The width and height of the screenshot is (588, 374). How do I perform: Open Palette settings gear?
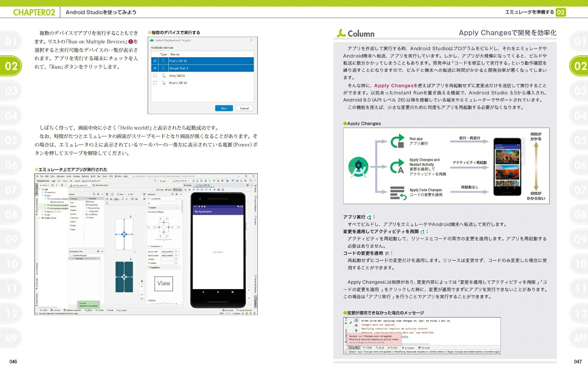tap(98, 194)
